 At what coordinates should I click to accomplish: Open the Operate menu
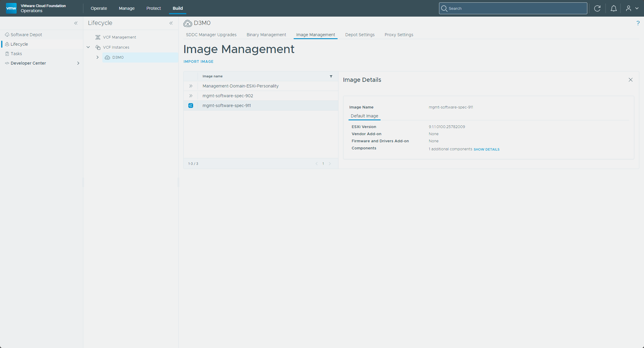pos(99,8)
